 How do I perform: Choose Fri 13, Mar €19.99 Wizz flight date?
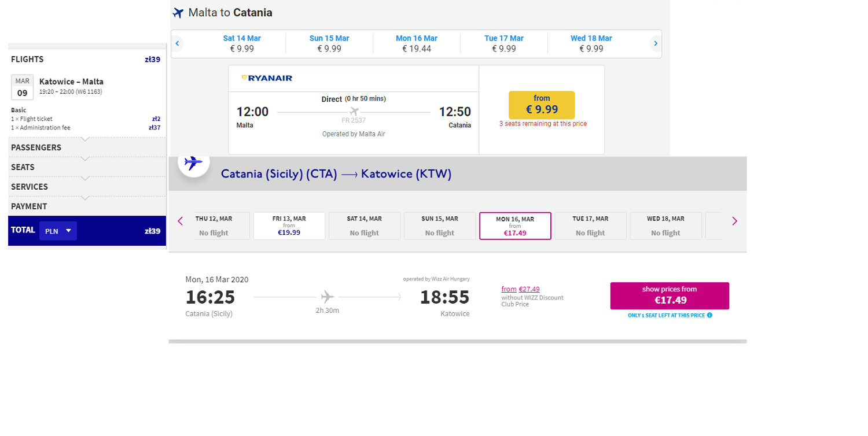(x=289, y=226)
